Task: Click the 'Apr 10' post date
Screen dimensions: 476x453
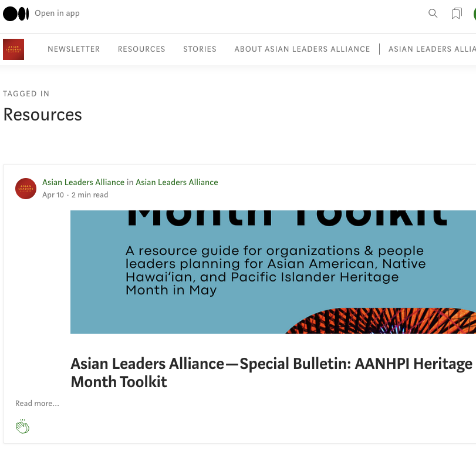Action: (x=53, y=194)
